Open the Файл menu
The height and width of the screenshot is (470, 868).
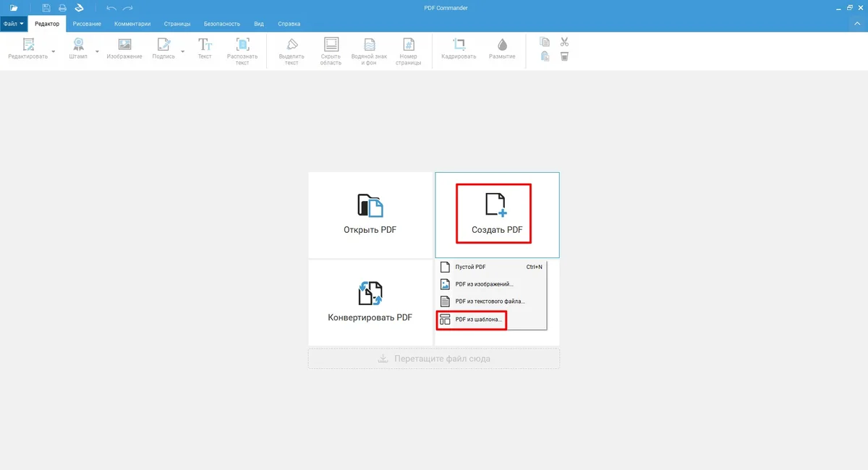pos(13,24)
